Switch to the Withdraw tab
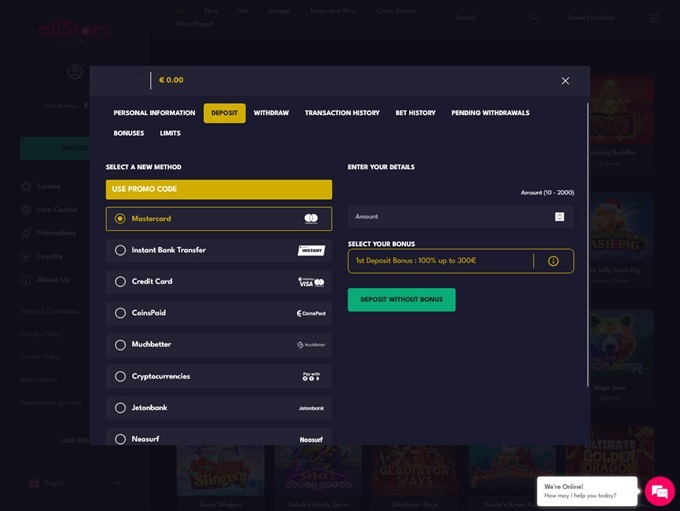 [x=271, y=113]
